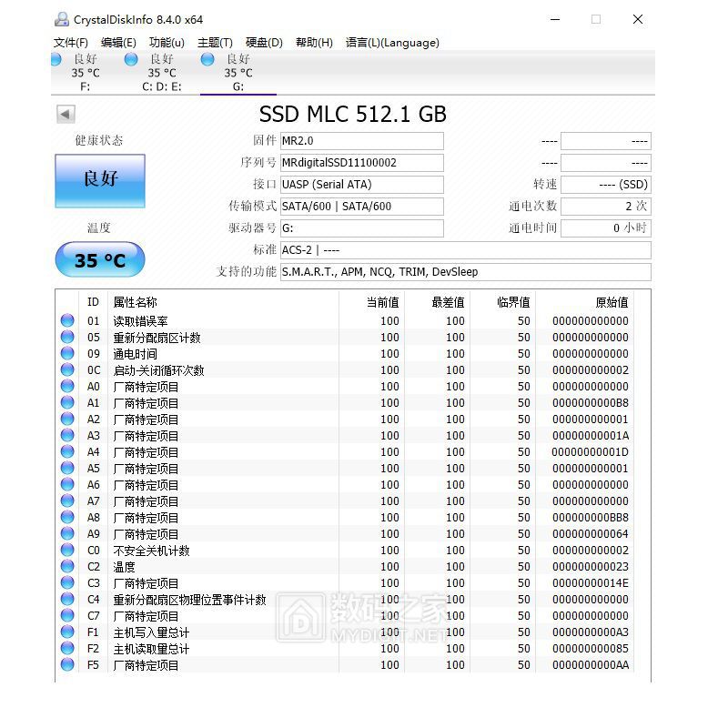Click status icon for row A5
Image resolution: width=728 pixels, height=728 pixels.
pyautogui.click(x=67, y=468)
